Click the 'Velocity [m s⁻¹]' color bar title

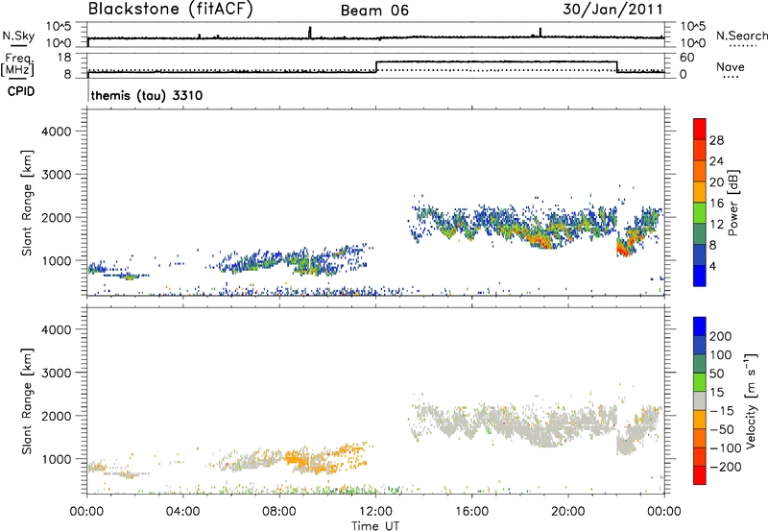(x=751, y=400)
